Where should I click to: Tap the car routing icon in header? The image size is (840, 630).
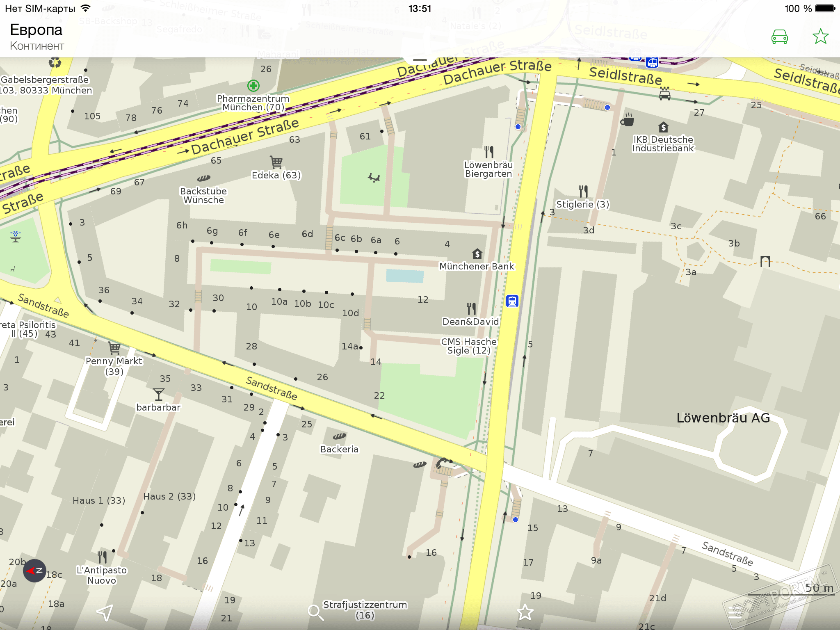(779, 37)
